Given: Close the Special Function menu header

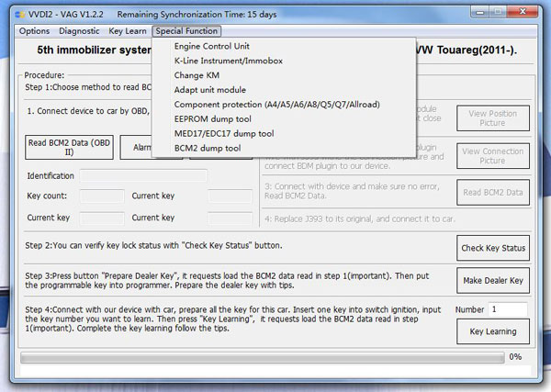Looking at the screenshot, I should (186, 31).
